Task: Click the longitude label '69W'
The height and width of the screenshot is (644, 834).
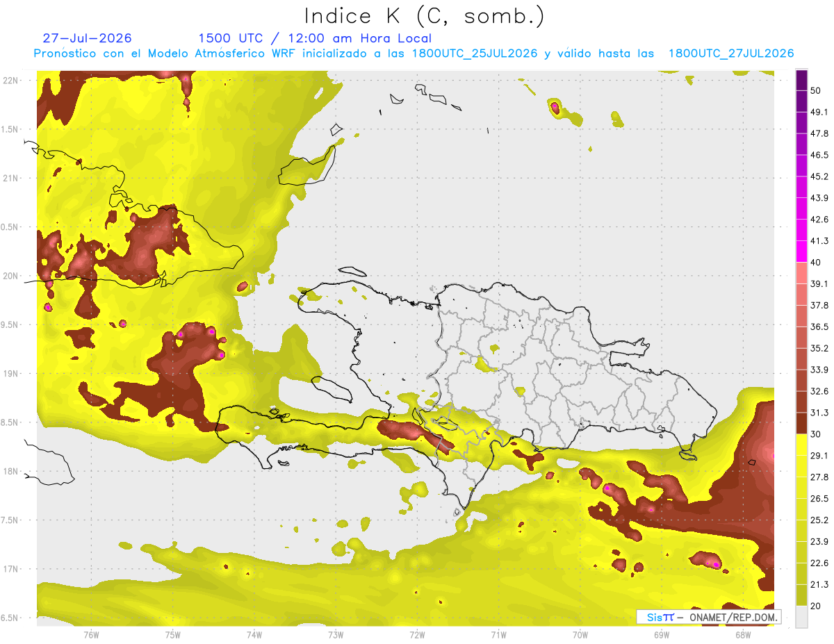Action: pyautogui.click(x=661, y=634)
